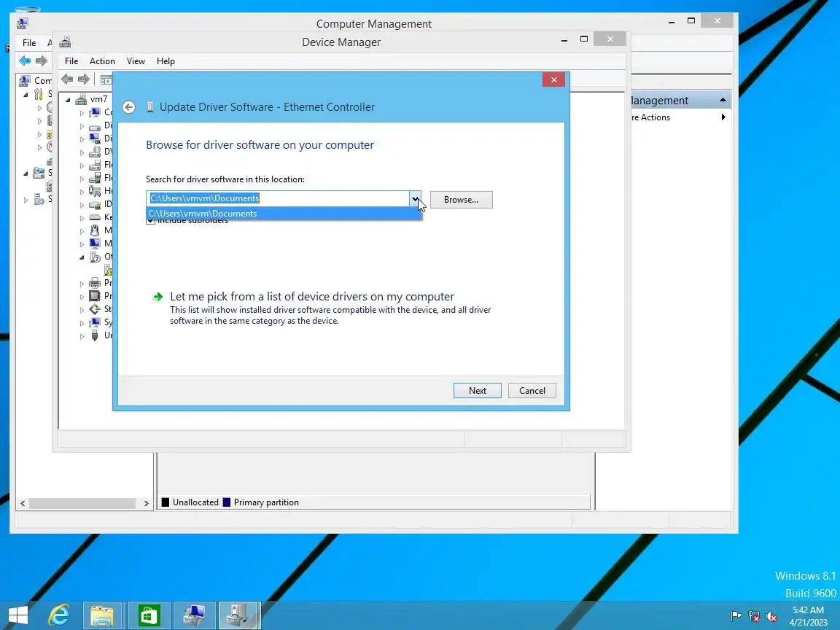Viewport: 840px width, 630px height.
Task: Select the Services and Applications icon
Action: click(39, 200)
